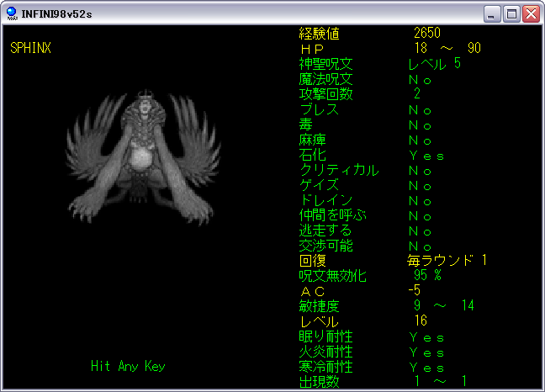This screenshot has width=545, height=392.
Task: Click the 攻撃回数 label
Action: click(325, 94)
